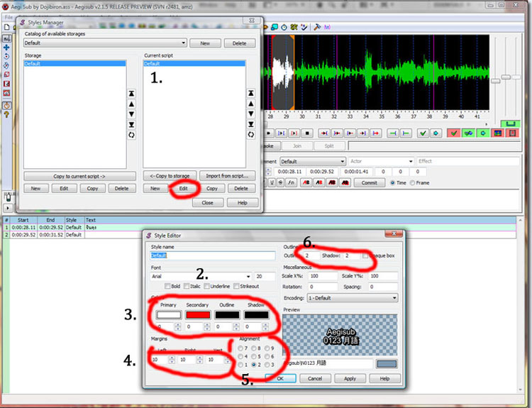Open the Font name Arial dropdown
The width and height of the screenshot is (532, 408).
point(201,276)
